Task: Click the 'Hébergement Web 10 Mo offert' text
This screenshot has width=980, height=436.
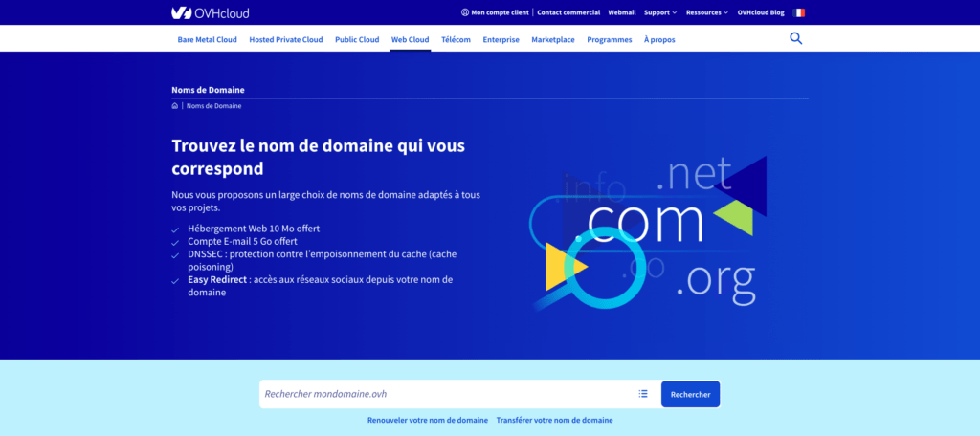Action: (x=254, y=229)
